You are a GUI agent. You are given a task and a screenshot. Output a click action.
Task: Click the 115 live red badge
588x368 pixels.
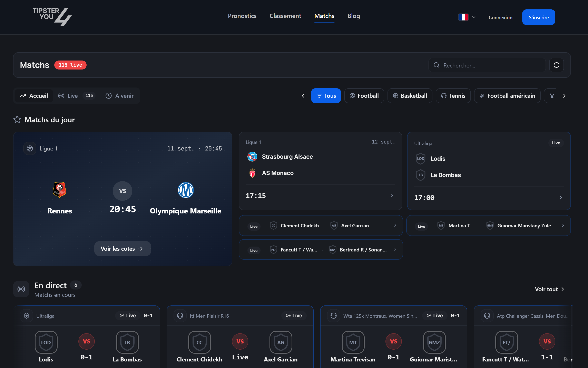70,65
